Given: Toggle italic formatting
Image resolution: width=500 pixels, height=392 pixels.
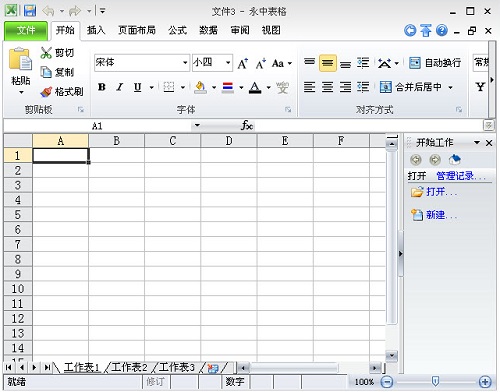Looking at the screenshot, I should pyautogui.click(x=119, y=87).
